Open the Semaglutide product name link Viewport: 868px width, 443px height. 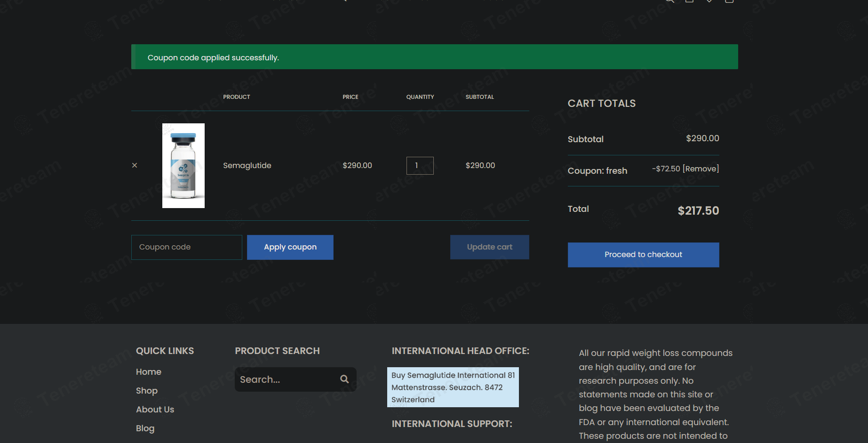247,166
